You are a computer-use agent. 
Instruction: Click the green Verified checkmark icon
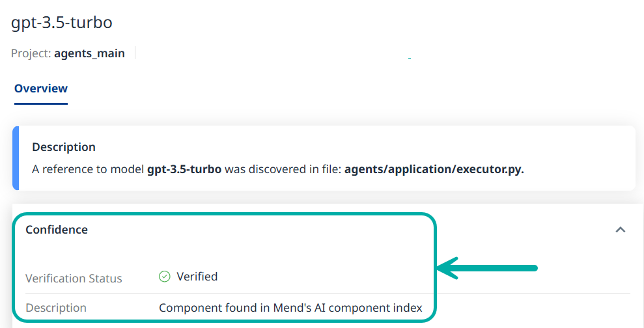pos(164,277)
